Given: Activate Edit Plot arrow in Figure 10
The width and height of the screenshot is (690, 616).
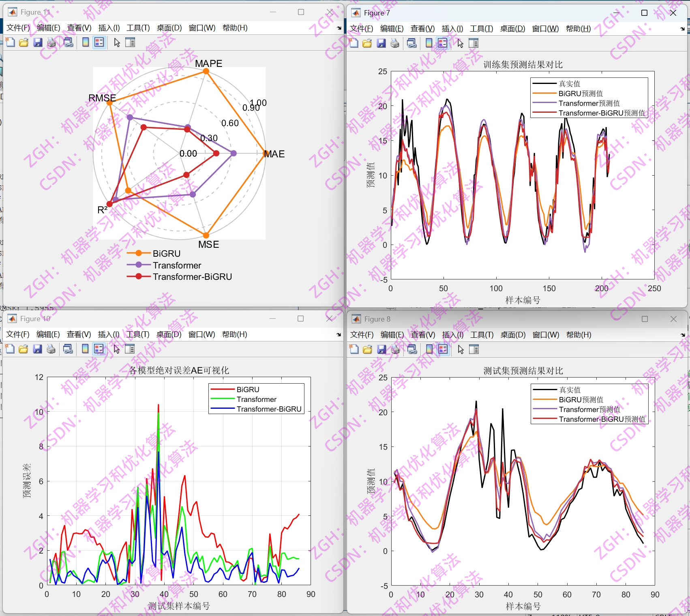Looking at the screenshot, I should point(116,349).
